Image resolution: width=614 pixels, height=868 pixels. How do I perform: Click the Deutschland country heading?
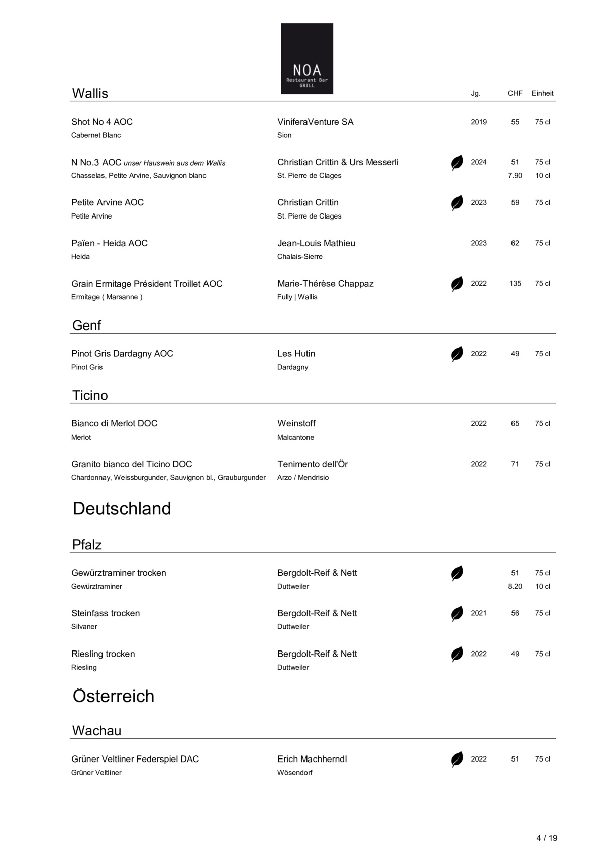[x=122, y=508]
